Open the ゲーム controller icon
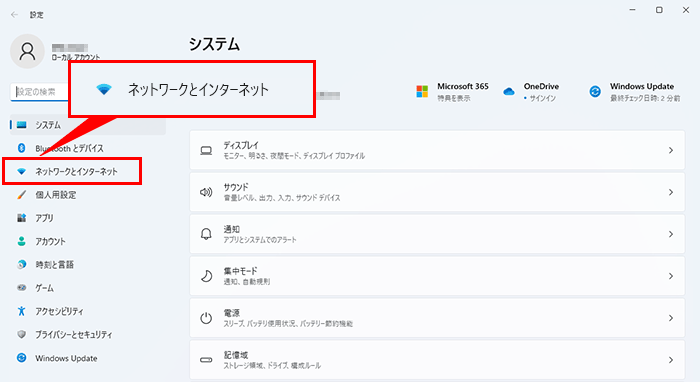Screen dimensions: 700x382 [x=21, y=288]
